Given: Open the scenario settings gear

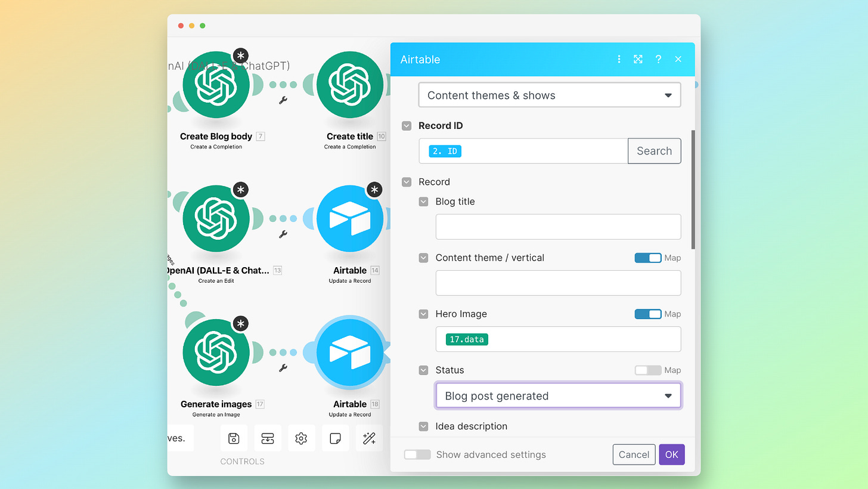Looking at the screenshot, I should pyautogui.click(x=301, y=438).
